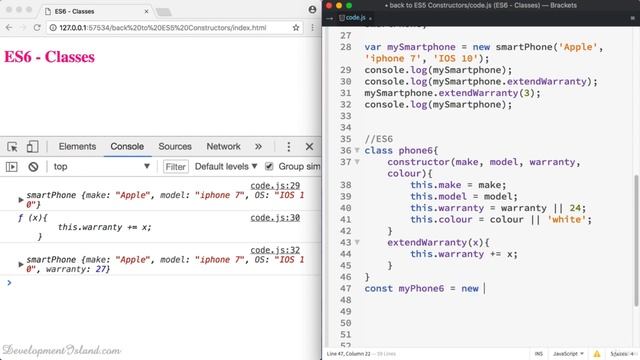Show the console sidebar
Viewport: 640px width, 360px height.
click(11, 167)
